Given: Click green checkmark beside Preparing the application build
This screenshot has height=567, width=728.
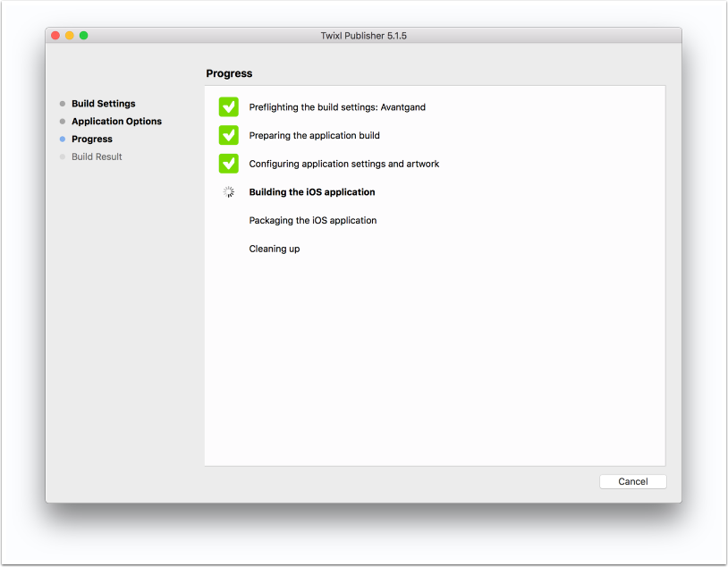Looking at the screenshot, I should [x=228, y=135].
